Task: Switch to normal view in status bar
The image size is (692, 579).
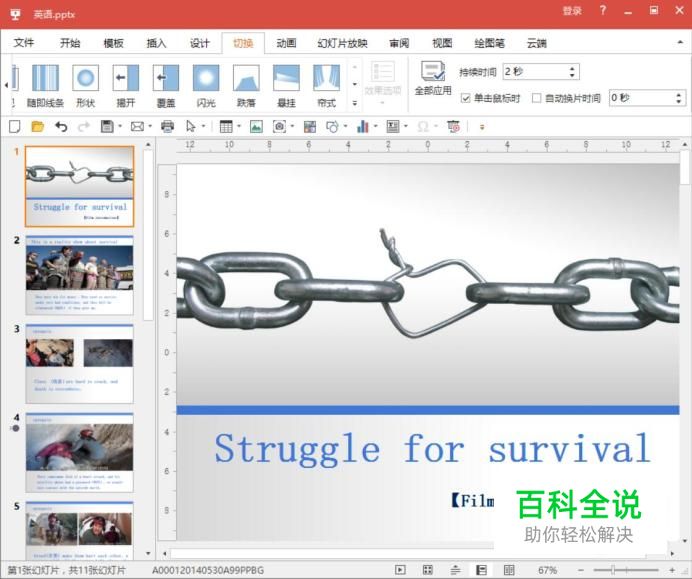Action: pos(481,570)
